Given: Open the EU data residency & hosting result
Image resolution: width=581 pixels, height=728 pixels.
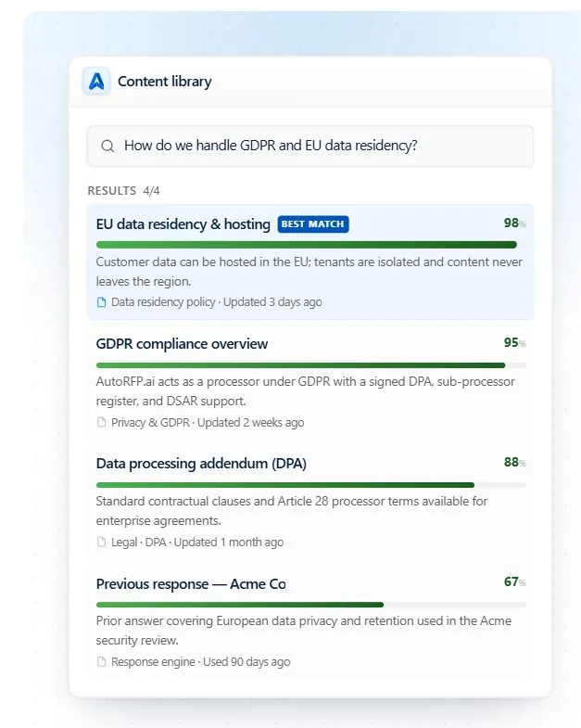Looking at the screenshot, I should (310, 262).
